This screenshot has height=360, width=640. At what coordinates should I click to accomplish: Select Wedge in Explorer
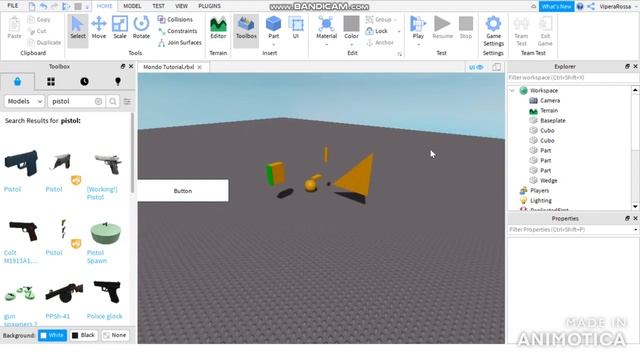[x=549, y=180]
